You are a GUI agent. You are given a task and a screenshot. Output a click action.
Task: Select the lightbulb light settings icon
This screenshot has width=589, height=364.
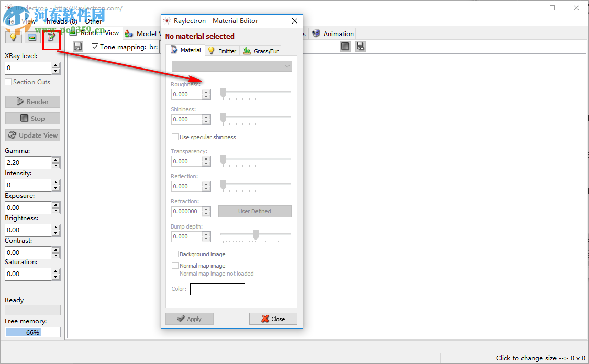[13, 38]
